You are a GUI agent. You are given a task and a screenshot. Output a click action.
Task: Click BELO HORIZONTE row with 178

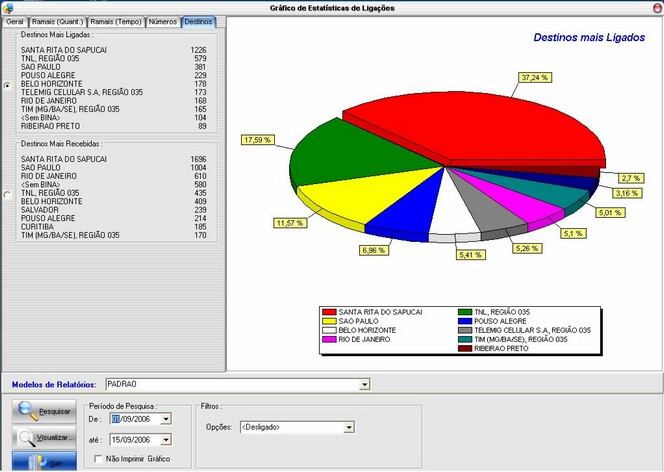(113, 84)
